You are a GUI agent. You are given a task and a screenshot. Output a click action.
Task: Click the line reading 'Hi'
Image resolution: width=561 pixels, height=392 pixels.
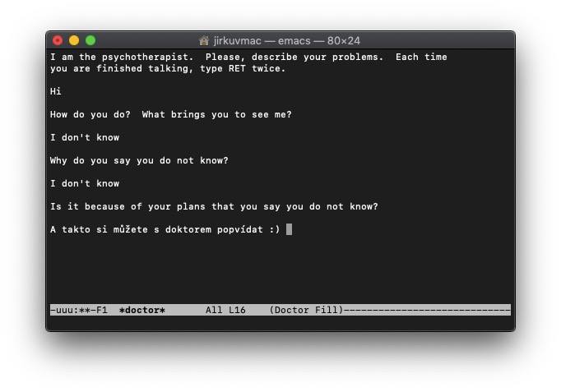tap(56, 91)
